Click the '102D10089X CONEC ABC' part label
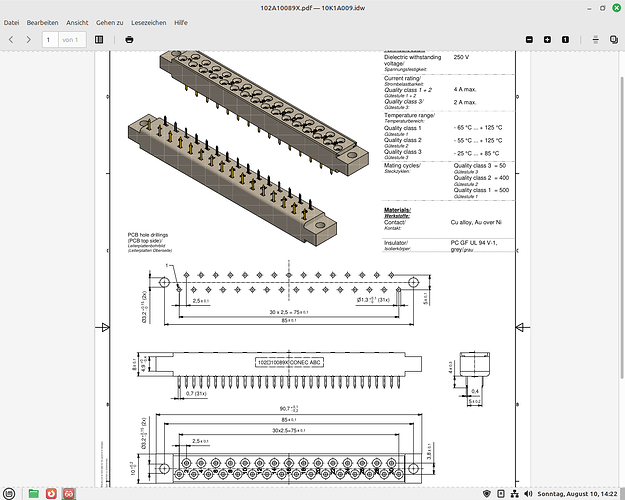Screen dimensions: 625x500 tap(289, 362)
